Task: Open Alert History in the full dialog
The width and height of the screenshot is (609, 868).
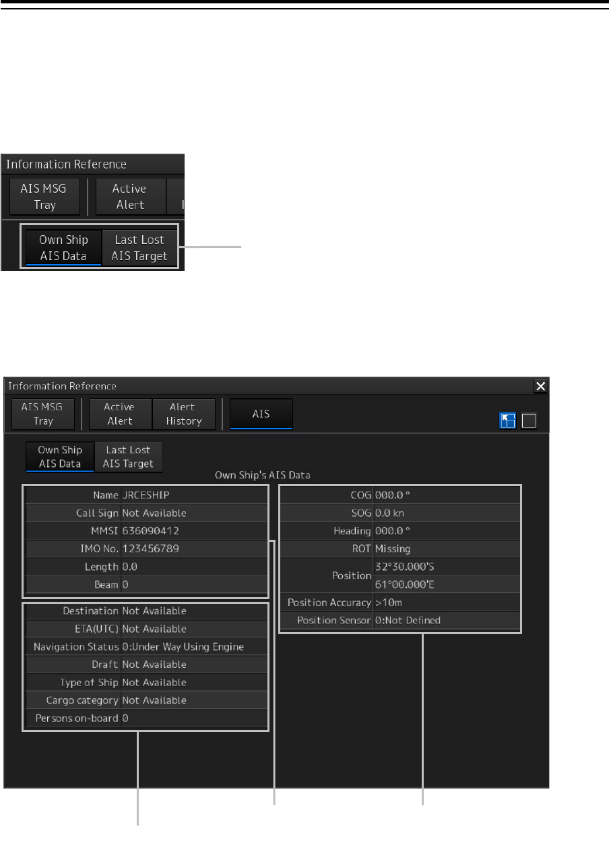Action: 183,414
